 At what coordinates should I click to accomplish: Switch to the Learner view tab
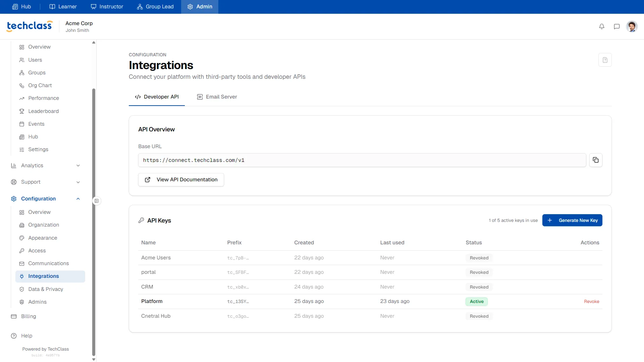click(x=63, y=7)
